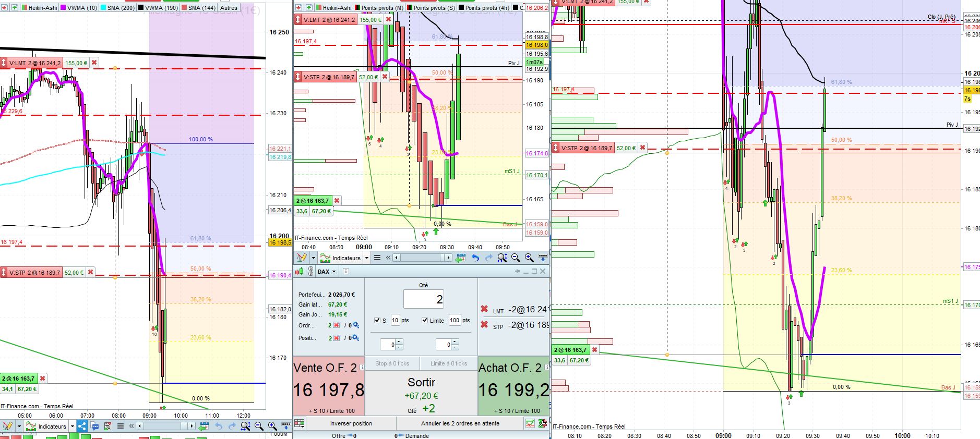This screenshot has width=980, height=439.
Task: Click the Qté quantity input field
Action: 423,299
